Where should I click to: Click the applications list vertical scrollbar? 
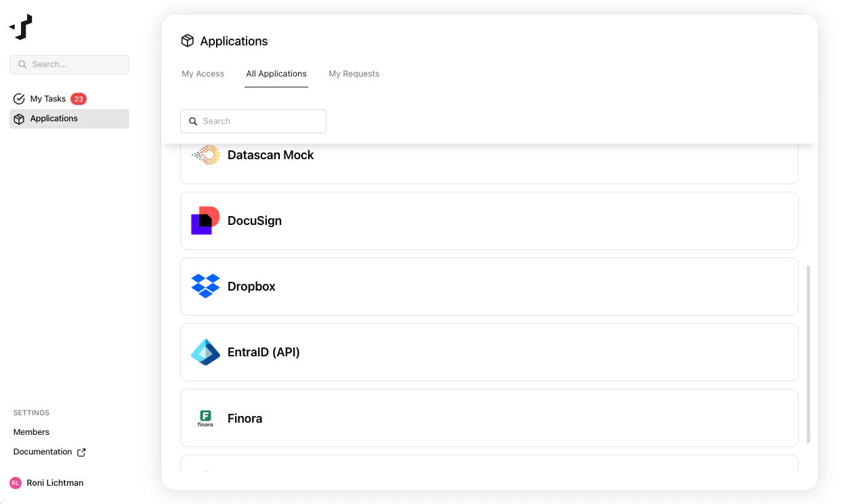click(x=807, y=354)
